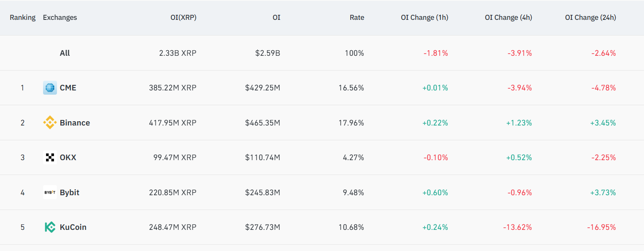644x251 pixels.
Task: Click the -0.96% change cell
Action: point(520,193)
